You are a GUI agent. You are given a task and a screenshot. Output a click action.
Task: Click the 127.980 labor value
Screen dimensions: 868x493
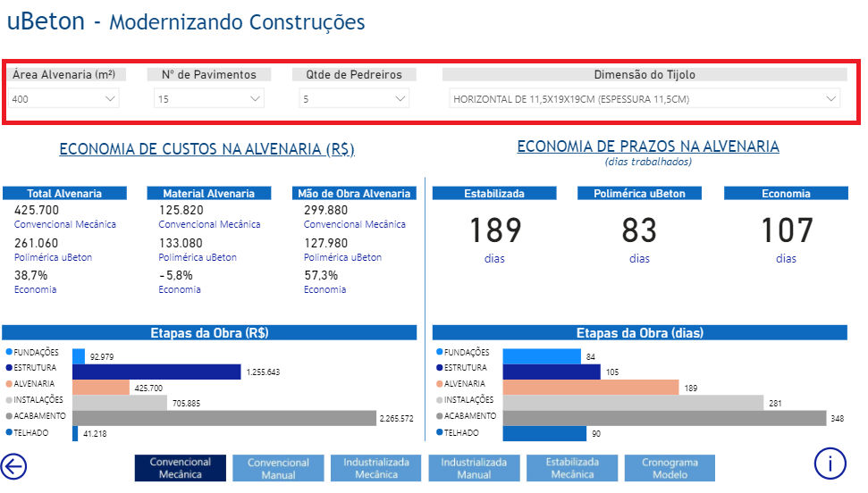[326, 244]
